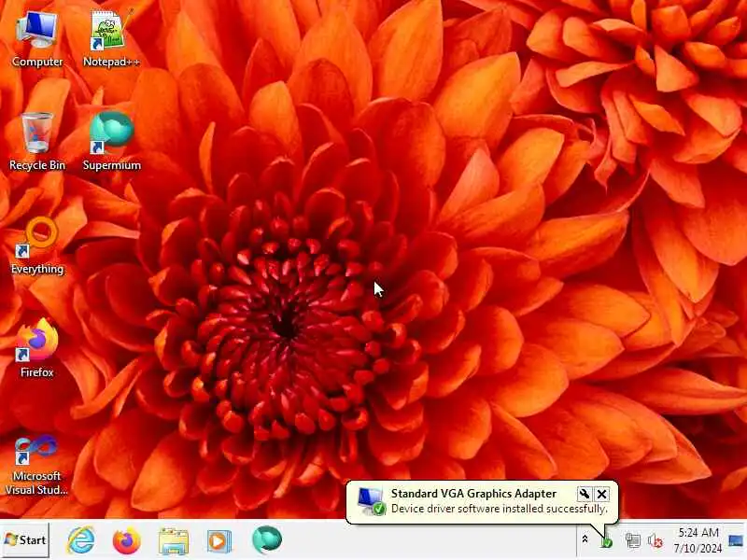Viewport: 747px width, 560px height.
Task: Launch Internet Explorer from the taskbar
Action: (81, 540)
